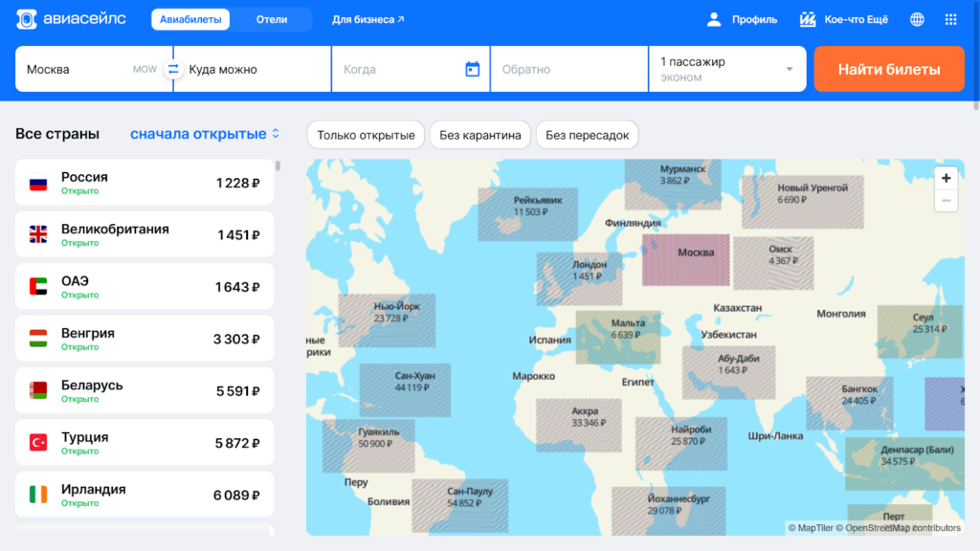Expand the passenger and class dropdown
Viewport: 980px width, 551px height.
(727, 69)
